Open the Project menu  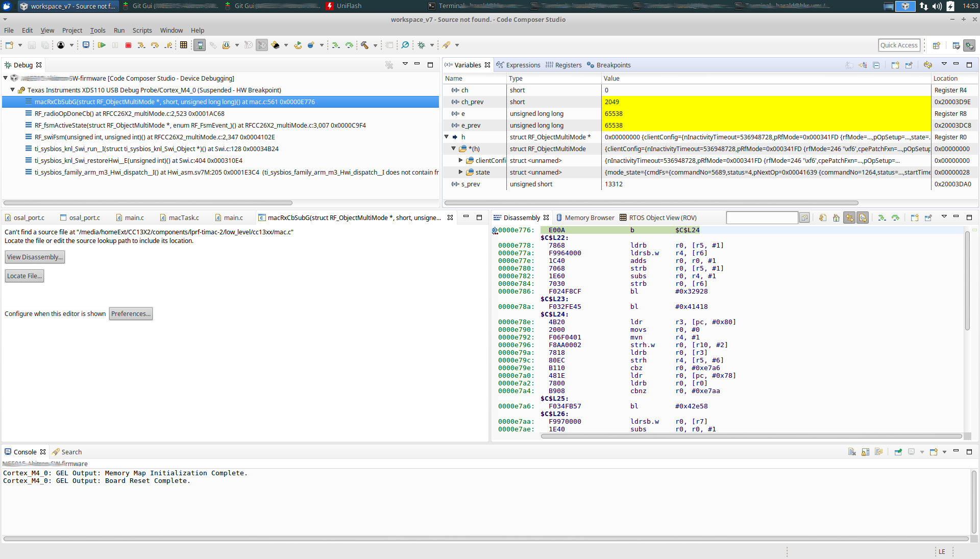[x=72, y=30]
